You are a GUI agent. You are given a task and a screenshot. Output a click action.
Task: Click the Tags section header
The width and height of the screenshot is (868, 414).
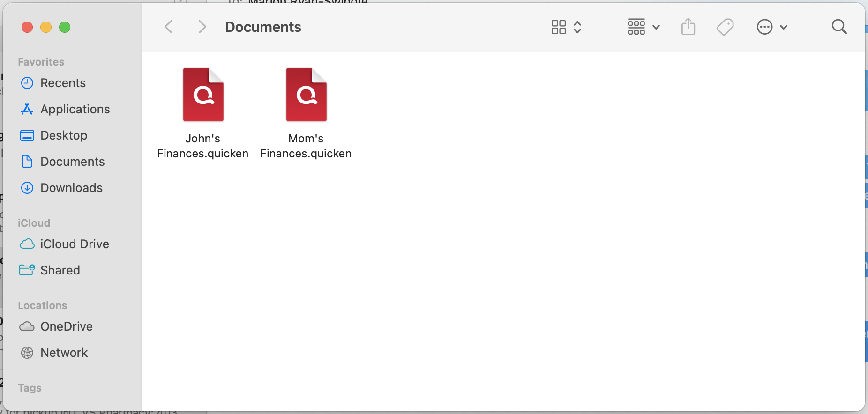click(30, 388)
